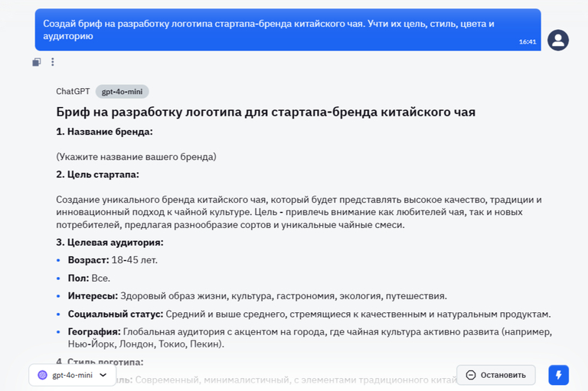588x391 pixels.
Task: Click the paragraph starting 'Создание уникального бренда'
Action: click(299, 212)
